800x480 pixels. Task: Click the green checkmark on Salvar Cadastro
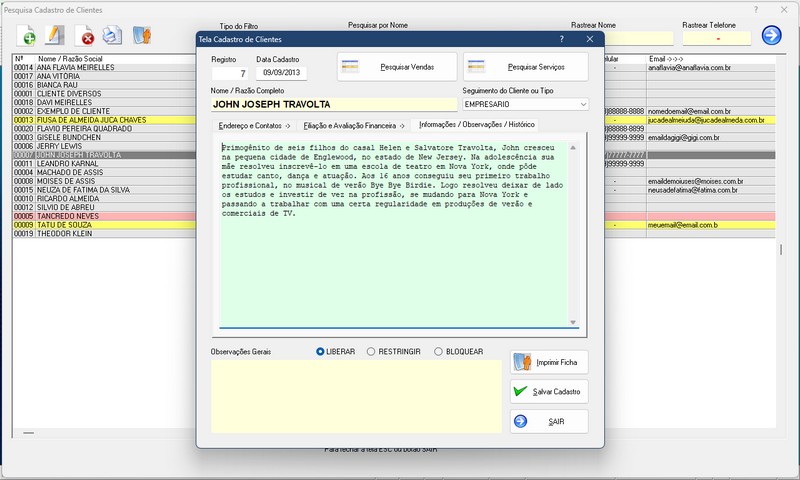520,391
